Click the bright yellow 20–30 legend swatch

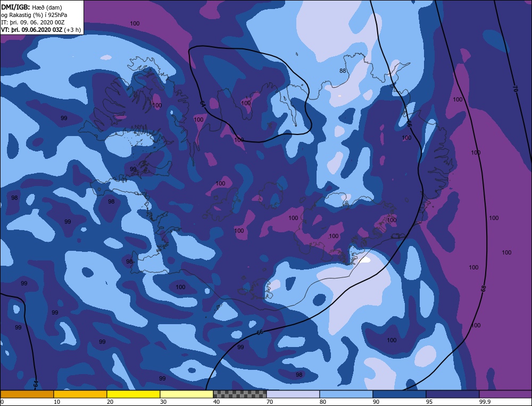coord(134,394)
